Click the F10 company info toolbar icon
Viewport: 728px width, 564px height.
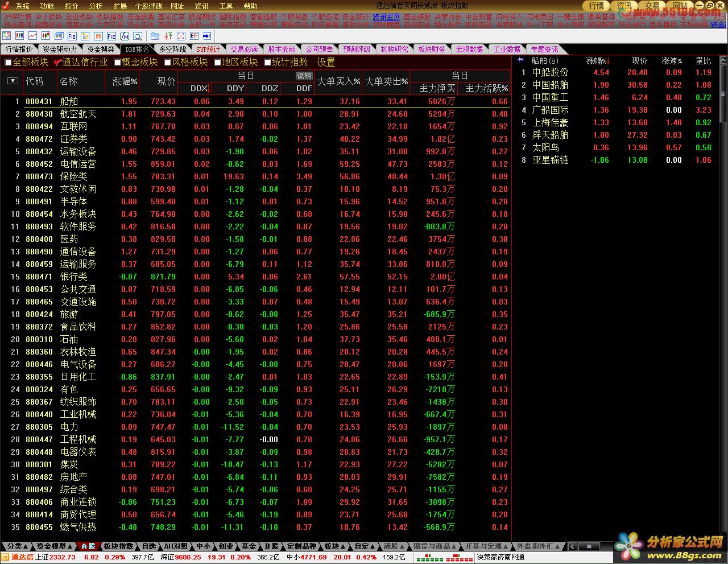pyautogui.click(x=72, y=36)
